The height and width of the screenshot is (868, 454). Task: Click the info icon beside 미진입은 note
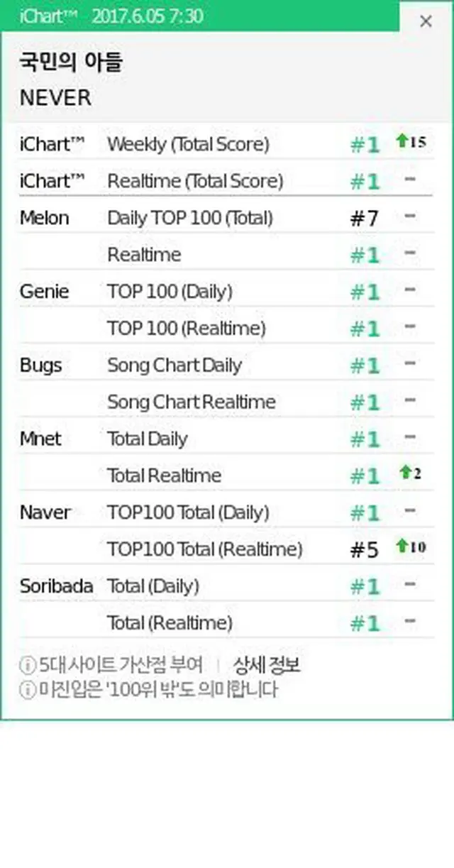pyautogui.click(x=27, y=690)
